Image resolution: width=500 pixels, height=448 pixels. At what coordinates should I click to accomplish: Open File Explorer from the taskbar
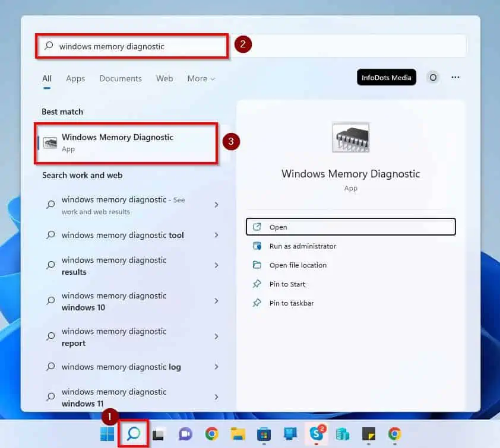click(x=238, y=434)
